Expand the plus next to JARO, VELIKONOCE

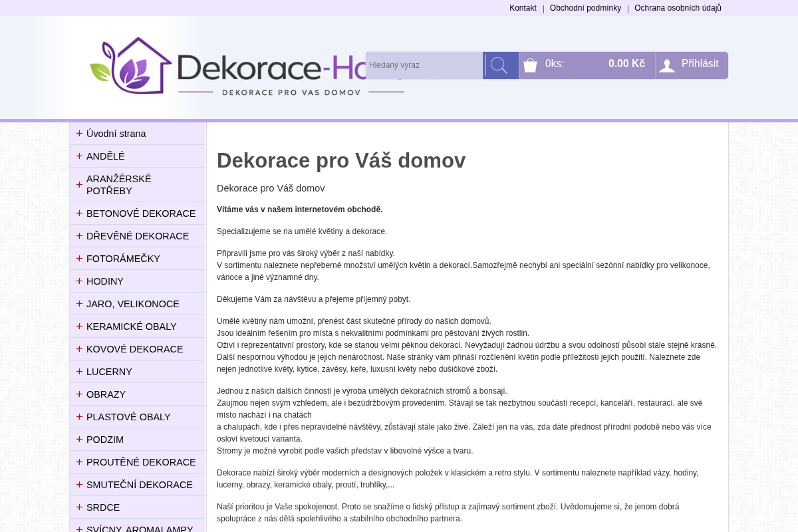79,304
